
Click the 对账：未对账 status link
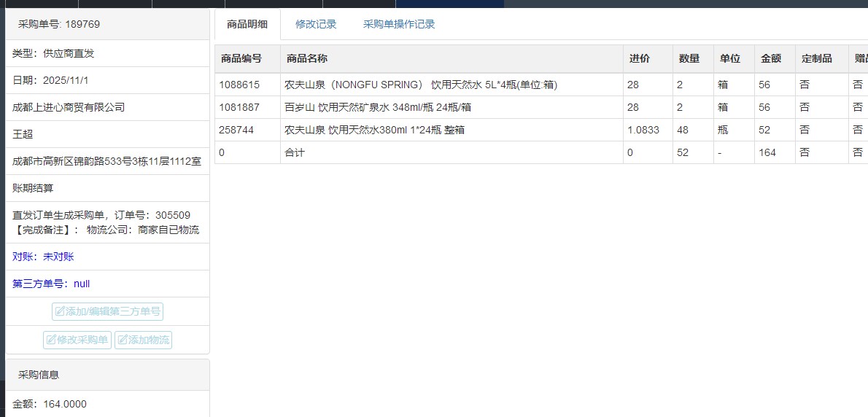tap(43, 257)
